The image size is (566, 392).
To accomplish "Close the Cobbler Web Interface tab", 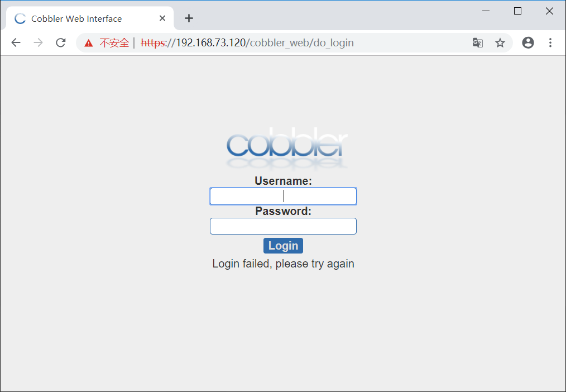I will [x=162, y=18].
